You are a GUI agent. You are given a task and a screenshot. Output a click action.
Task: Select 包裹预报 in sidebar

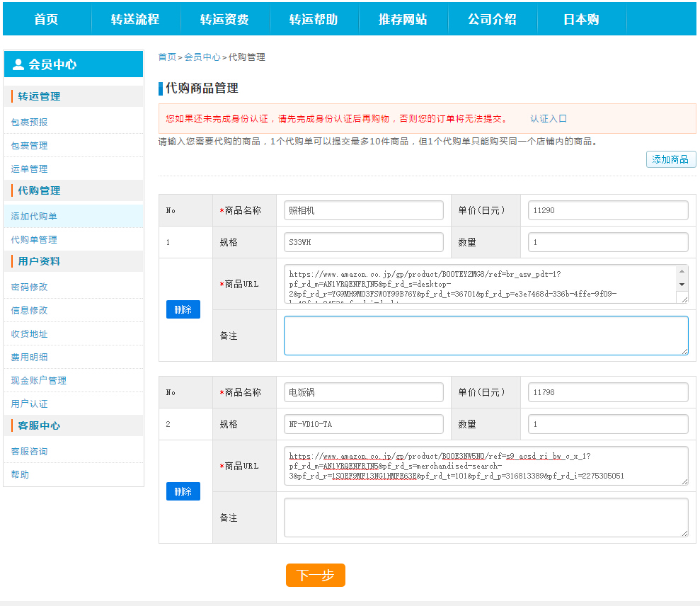click(x=30, y=122)
